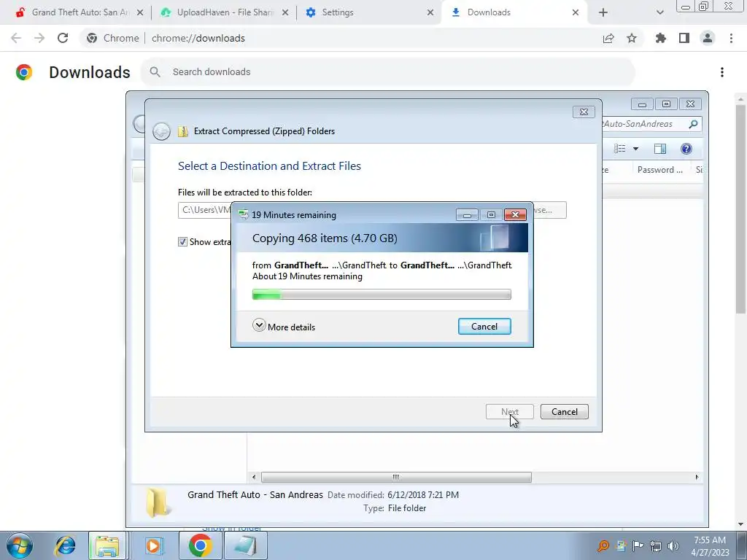This screenshot has height=560, width=747.
Task: Close the Settings tab
Action: click(x=430, y=13)
